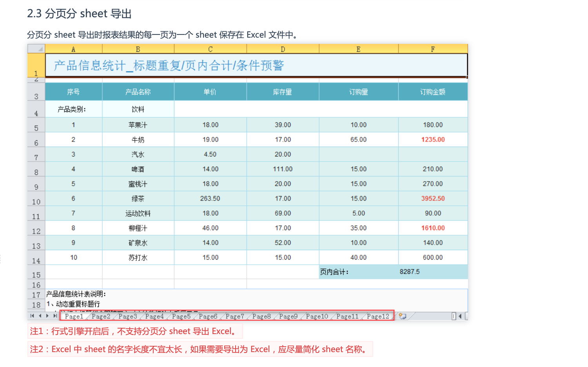
Task: Click the 柳橙汁 product cell
Action: point(138,228)
